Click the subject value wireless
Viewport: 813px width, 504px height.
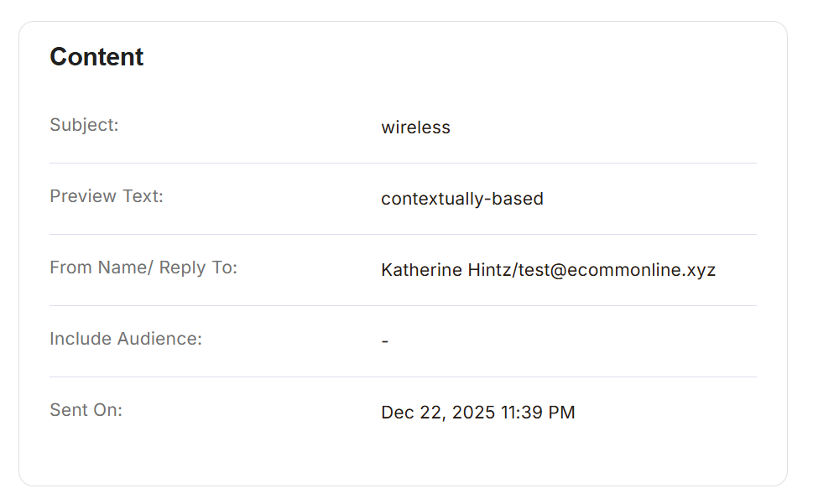415,127
